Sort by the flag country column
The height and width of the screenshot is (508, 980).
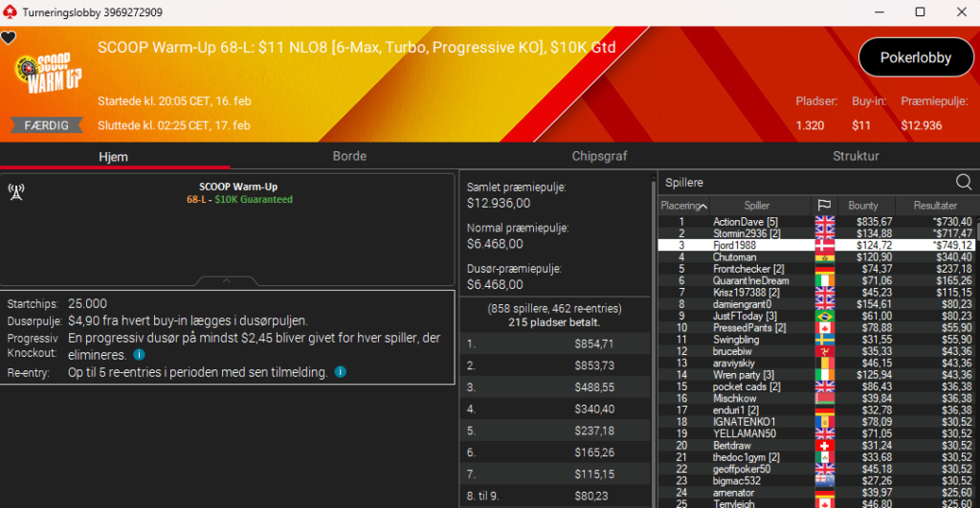click(x=823, y=206)
